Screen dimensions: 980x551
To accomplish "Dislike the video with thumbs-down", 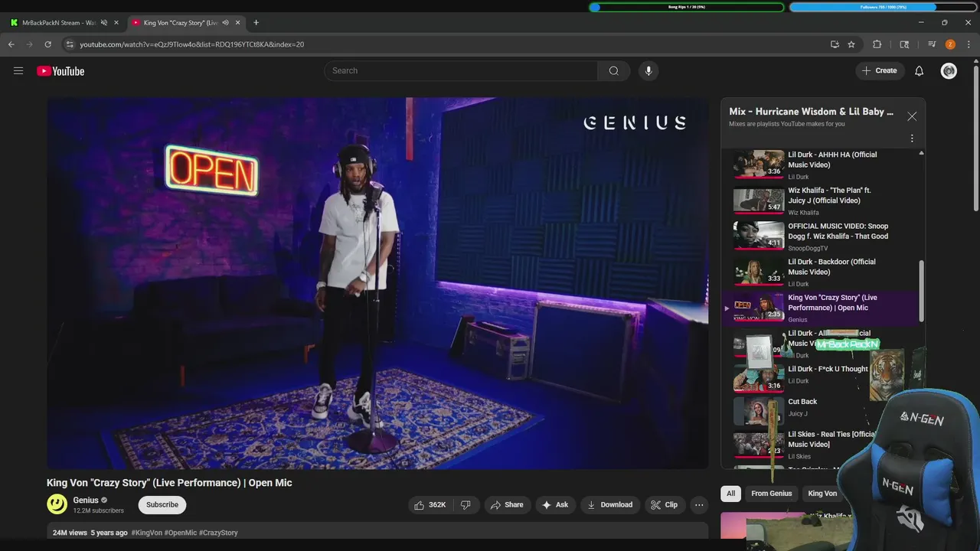I will tap(465, 505).
